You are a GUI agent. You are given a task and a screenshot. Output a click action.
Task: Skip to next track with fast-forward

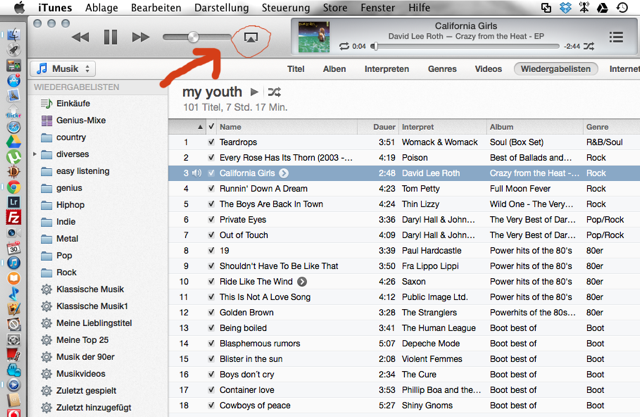140,37
